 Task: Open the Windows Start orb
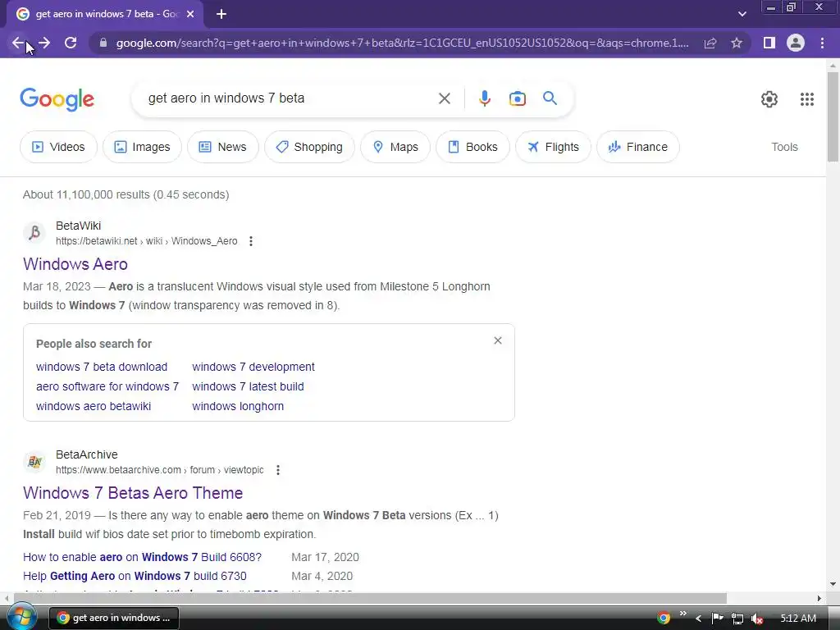(21, 619)
